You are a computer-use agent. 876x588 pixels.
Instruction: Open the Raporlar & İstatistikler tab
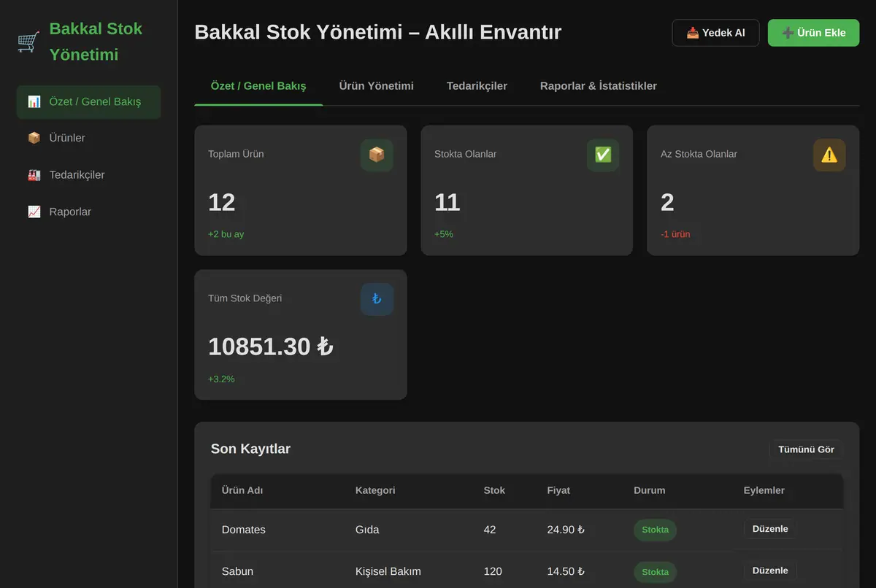pyautogui.click(x=599, y=86)
